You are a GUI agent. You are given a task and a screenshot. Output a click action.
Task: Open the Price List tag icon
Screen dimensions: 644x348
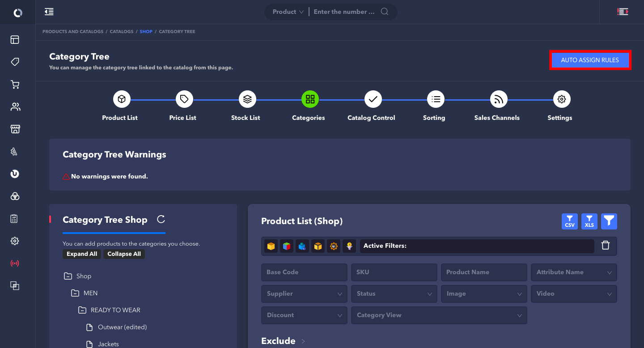184,99
